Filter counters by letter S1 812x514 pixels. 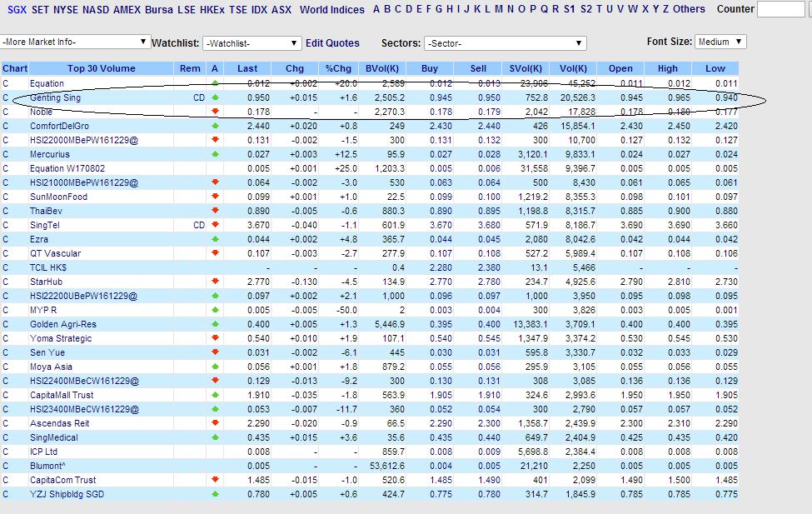tap(569, 9)
